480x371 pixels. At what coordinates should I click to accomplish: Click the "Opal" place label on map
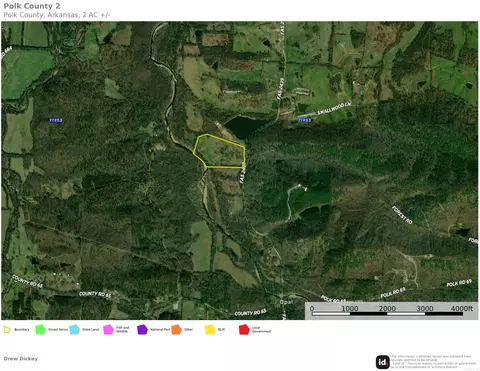(x=286, y=302)
